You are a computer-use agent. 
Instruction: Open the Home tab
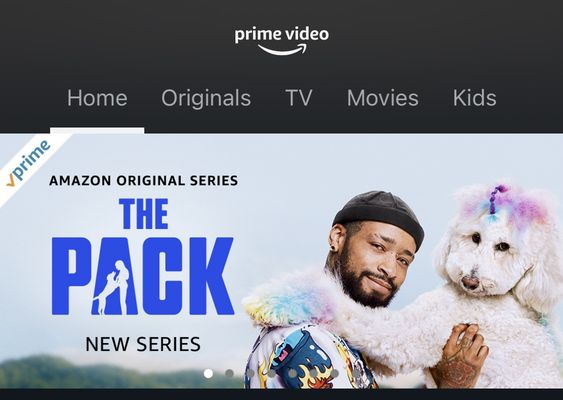click(x=97, y=98)
